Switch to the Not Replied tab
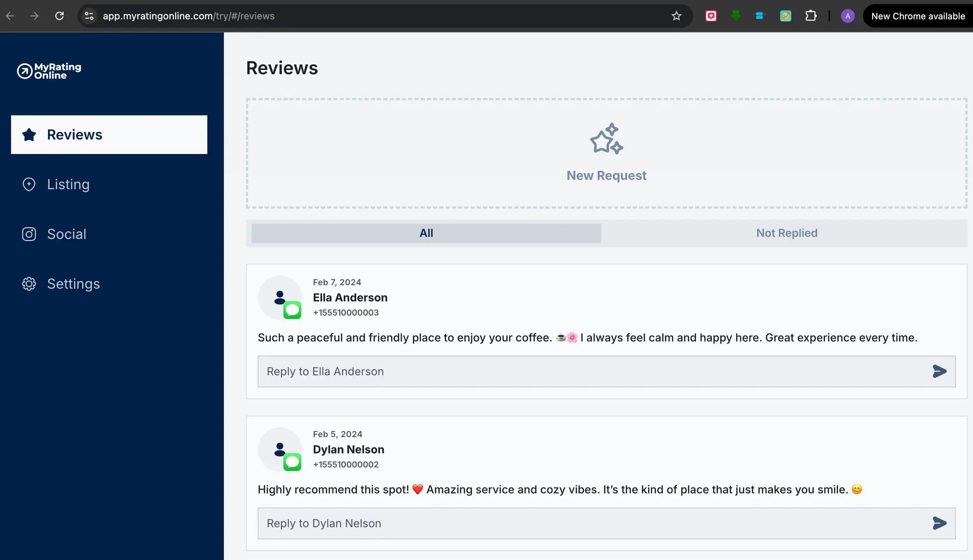973x560 pixels. coord(787,233)
